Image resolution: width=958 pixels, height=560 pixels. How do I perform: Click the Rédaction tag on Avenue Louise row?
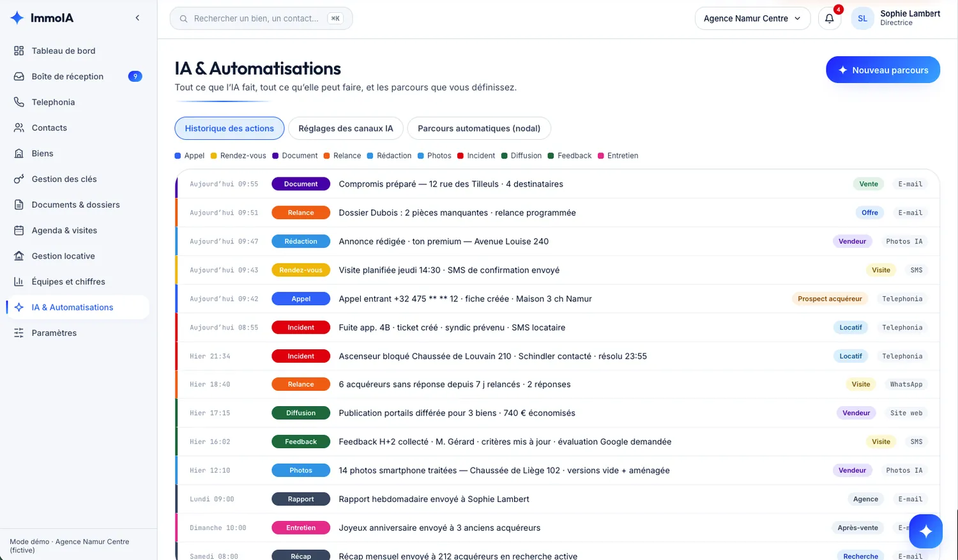(x=301, y=241)
